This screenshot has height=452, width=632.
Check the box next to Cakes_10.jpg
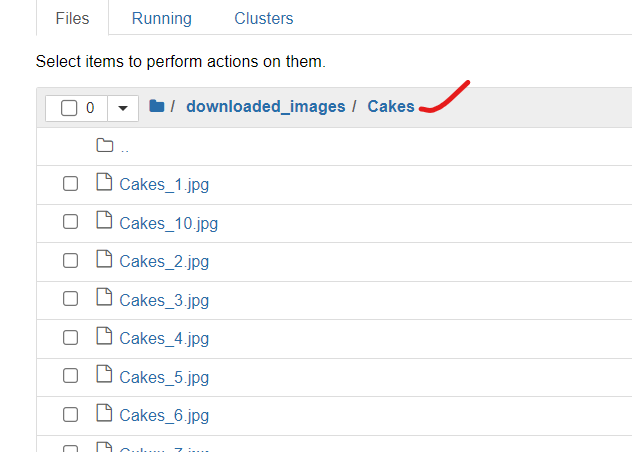tap(70, 222)
